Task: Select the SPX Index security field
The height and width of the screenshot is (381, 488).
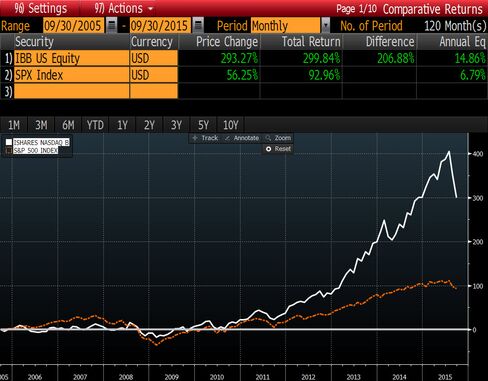Action: 72,75
